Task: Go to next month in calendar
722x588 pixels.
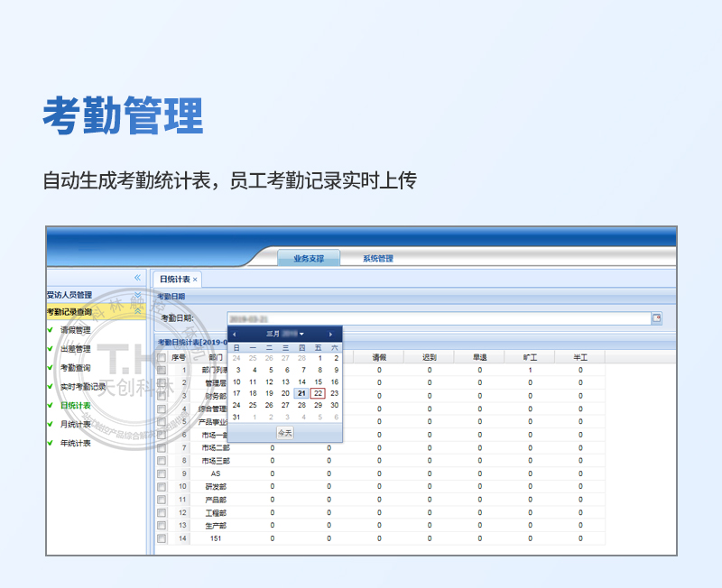Action: tap(330, 335)
